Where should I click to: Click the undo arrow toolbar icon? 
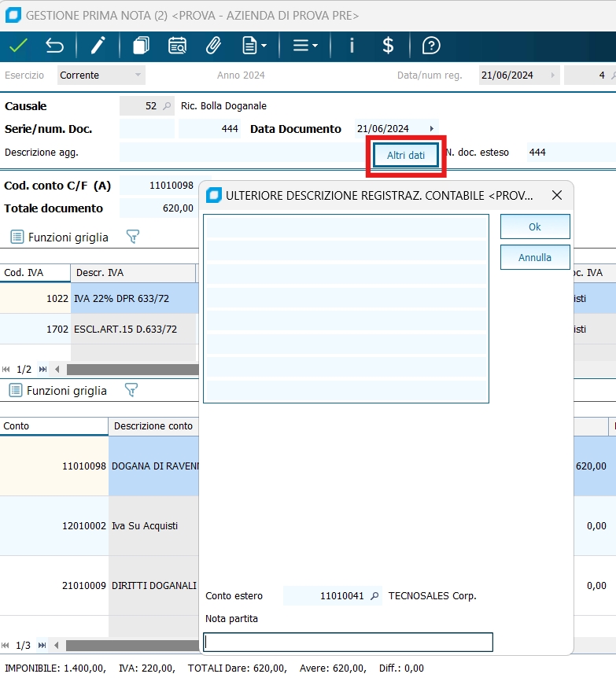coord(54,46)
